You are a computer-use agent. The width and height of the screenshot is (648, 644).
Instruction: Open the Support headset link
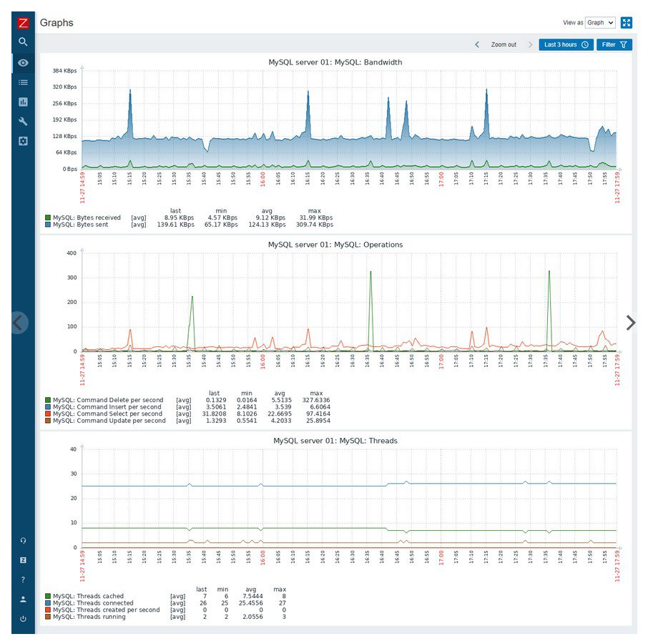coord(23,540)
